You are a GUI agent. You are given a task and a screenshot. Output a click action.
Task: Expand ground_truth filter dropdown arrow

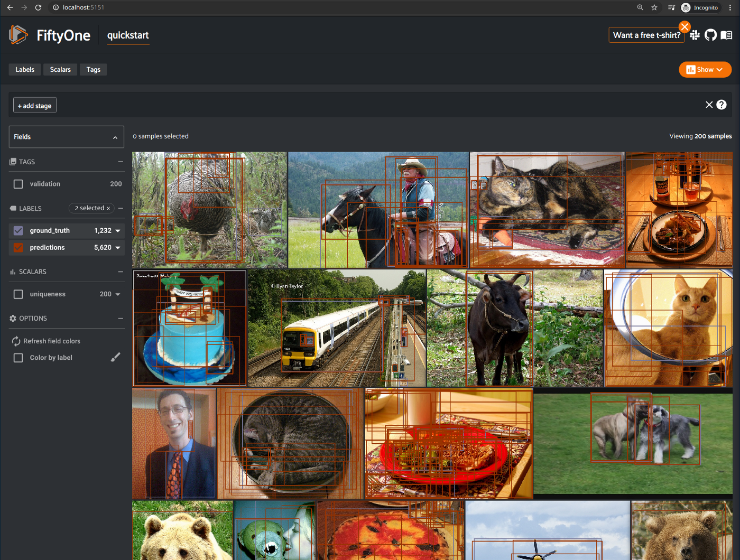(x=118, y=231)
